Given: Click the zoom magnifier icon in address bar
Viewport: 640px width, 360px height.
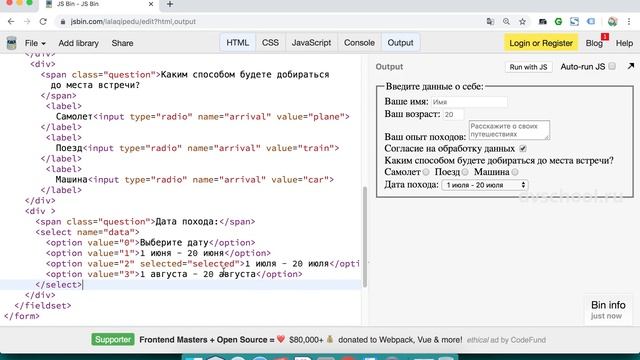Looking at the screenshot, I should [x=506, y=22].
